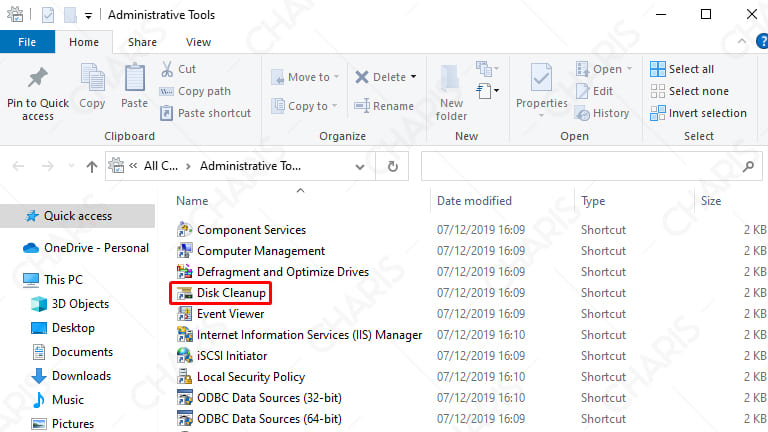Click the Component Services shortcut icon
The image size is (768, 432).
[x=185, y=230]
